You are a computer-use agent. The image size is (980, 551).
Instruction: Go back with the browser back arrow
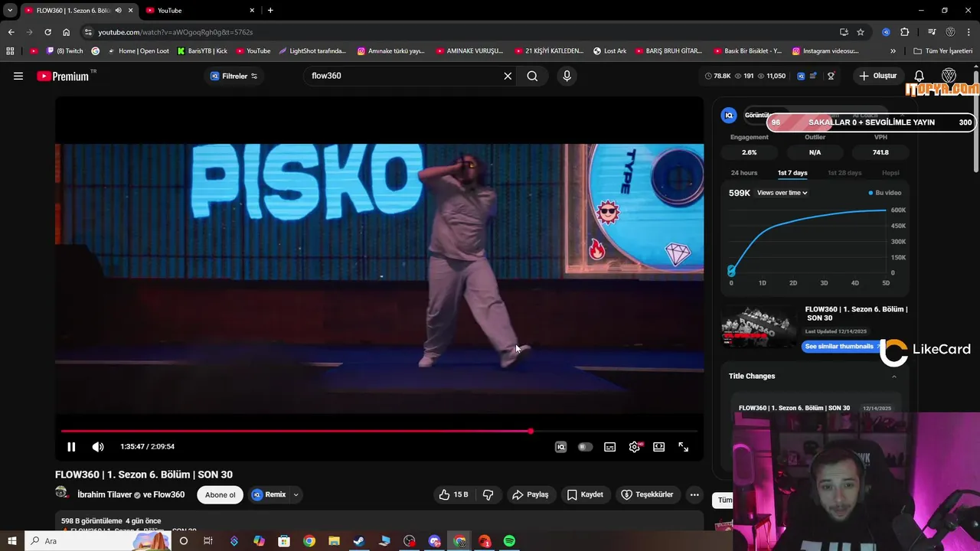(11, 32)
